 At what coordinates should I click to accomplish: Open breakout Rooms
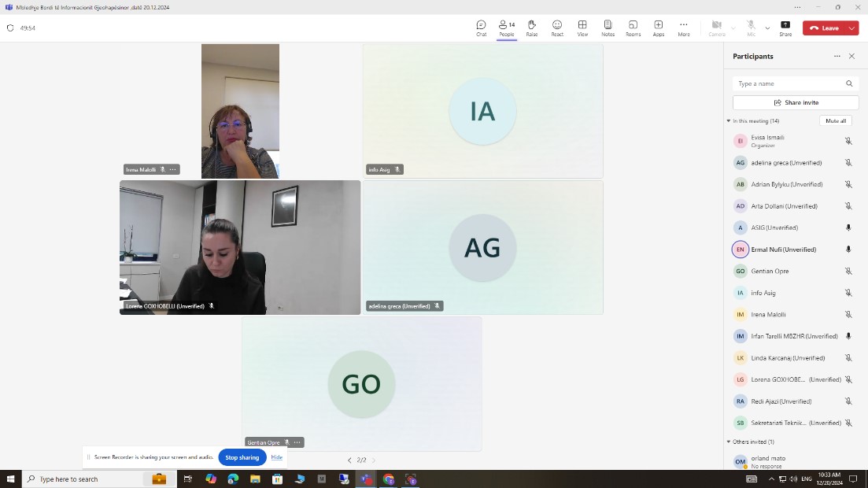(x=633, y=28)
